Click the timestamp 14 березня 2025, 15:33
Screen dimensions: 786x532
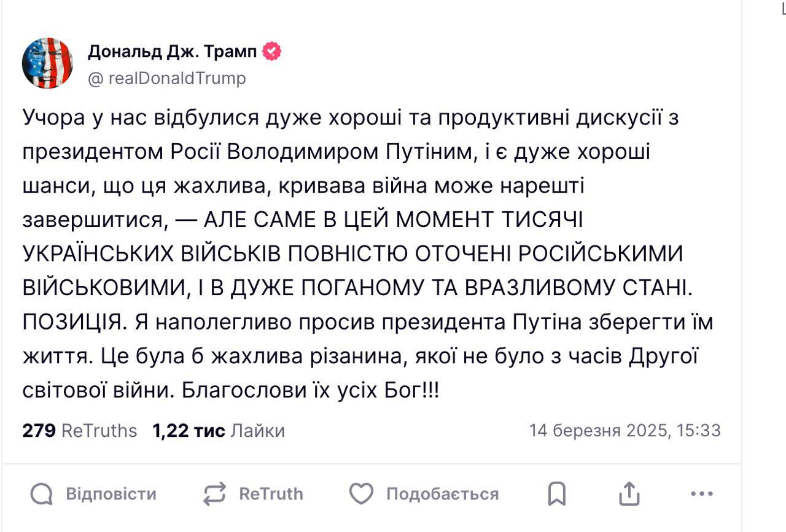coord(625,431)
